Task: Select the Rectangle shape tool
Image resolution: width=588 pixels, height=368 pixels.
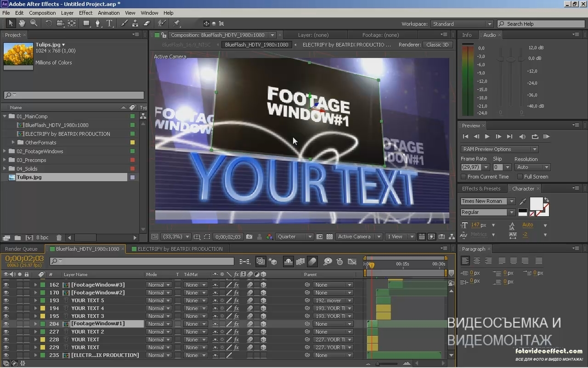Action: (86, 23)
